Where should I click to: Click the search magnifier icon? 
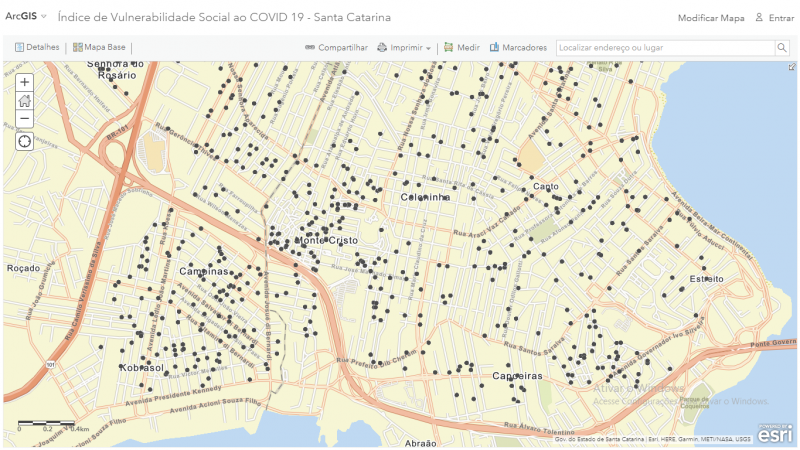pos(782,47)
